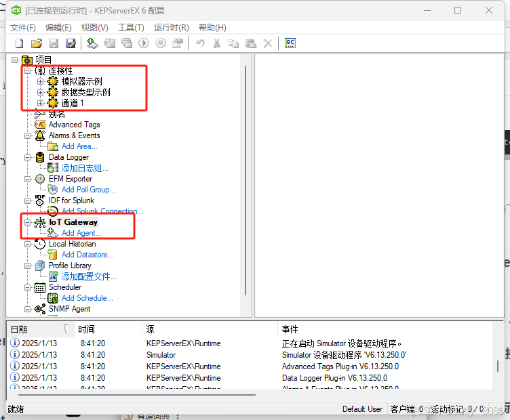This screenshot has width=510, height=420.
Task: Click the 事件 column header
Action: [x=385, y=329]
